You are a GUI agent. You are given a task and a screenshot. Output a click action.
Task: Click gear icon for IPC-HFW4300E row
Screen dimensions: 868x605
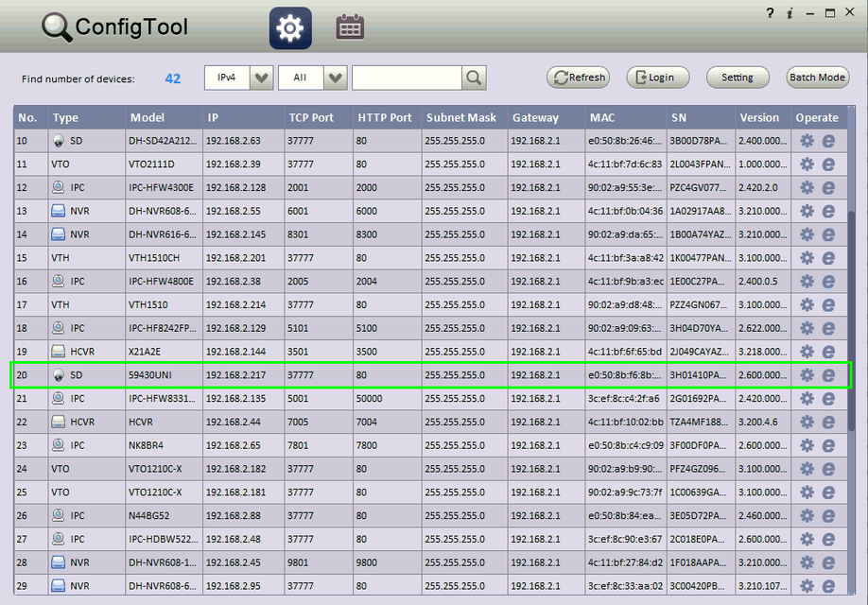click(807, 188)
